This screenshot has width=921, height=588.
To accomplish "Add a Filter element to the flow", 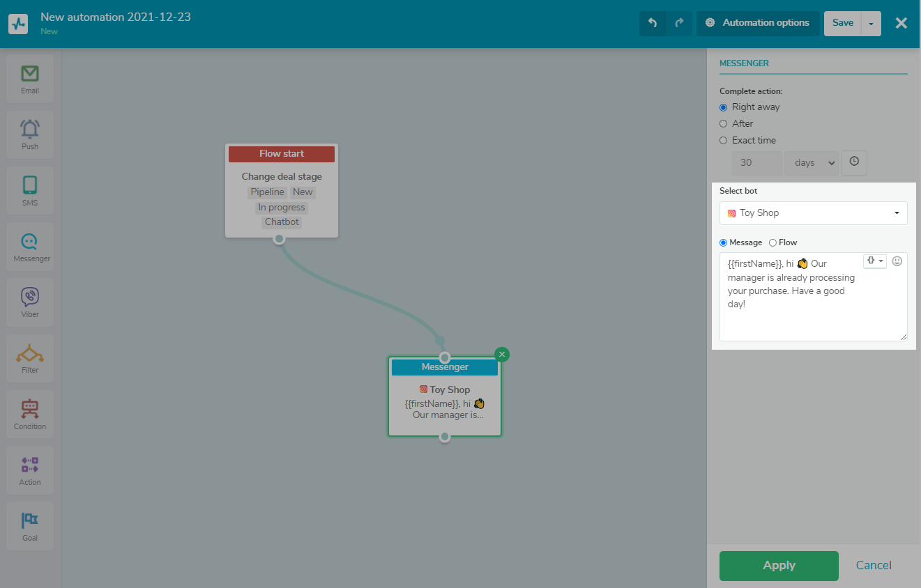I will click(30, 359).
